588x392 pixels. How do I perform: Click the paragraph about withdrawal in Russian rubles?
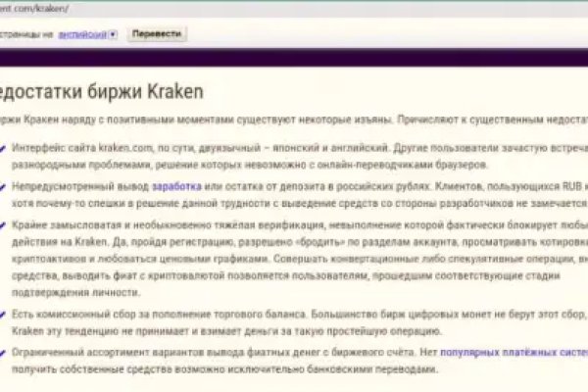click(x=294, y=193)
